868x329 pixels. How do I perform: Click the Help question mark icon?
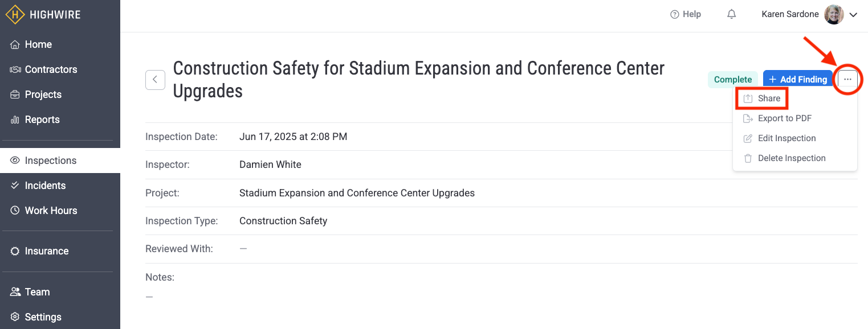(675, 15)
